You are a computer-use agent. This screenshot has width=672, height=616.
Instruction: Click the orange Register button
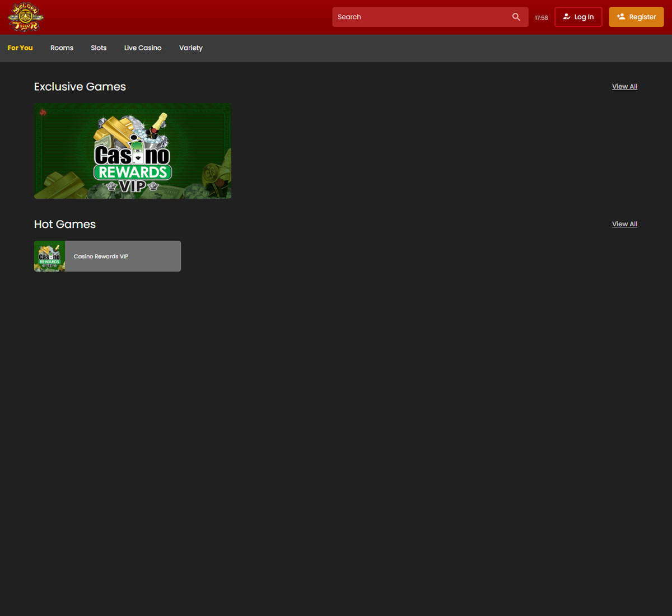coord(636,17)
